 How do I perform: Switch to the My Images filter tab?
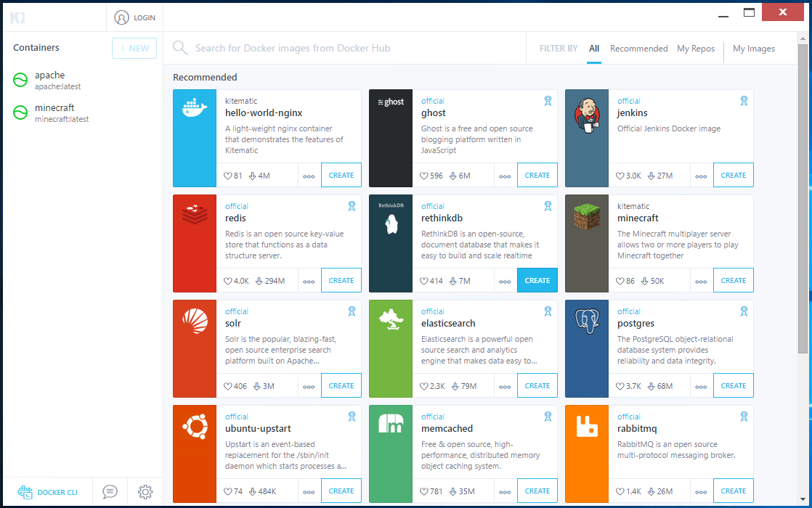tap(754, 49)
